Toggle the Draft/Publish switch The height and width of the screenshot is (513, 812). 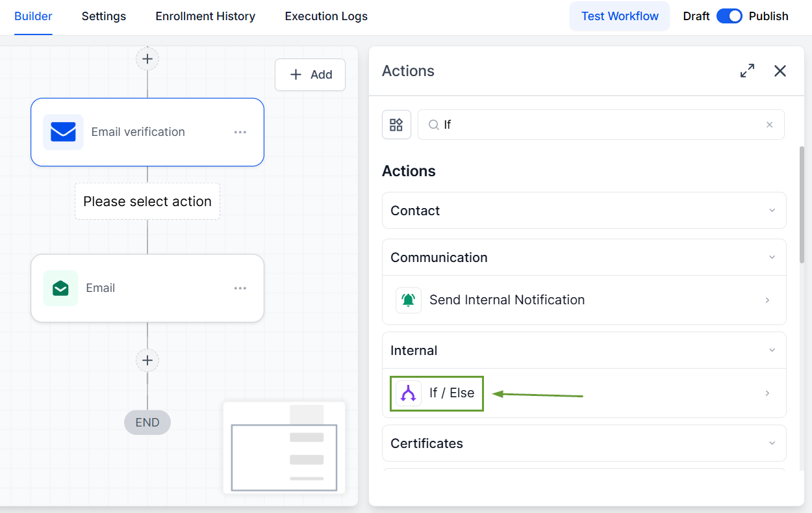(x=730, y=16)
